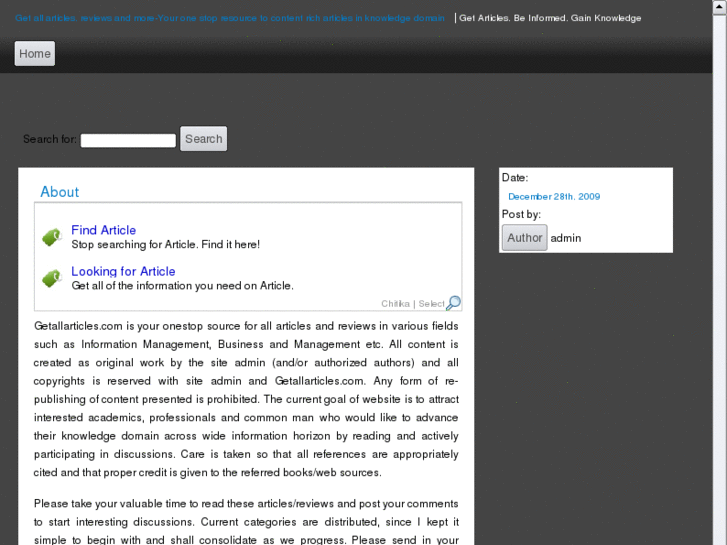Screen dimensions: 727x545
Task: Click the Search for: label
Action: (x=50, y=139)
